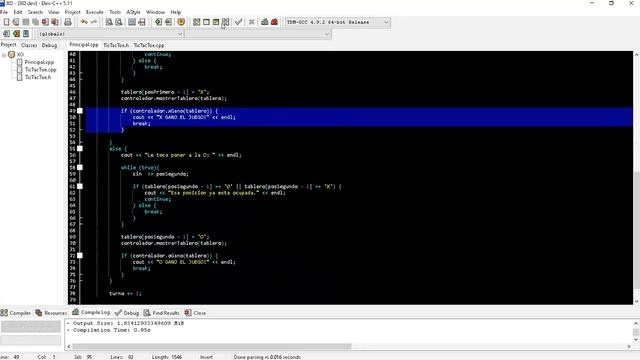Open Replace with its toolbar icon
This screenshot has width=640, height=360.
pyautogui.click(x=119, y=22)
